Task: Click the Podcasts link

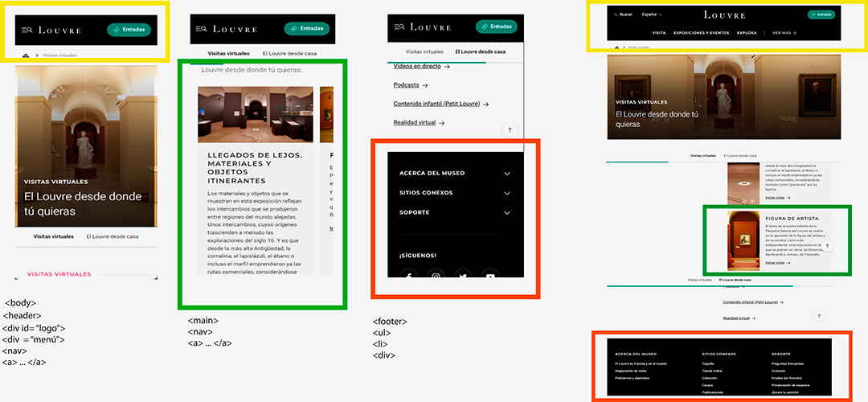Action: (x=411, y=85)
